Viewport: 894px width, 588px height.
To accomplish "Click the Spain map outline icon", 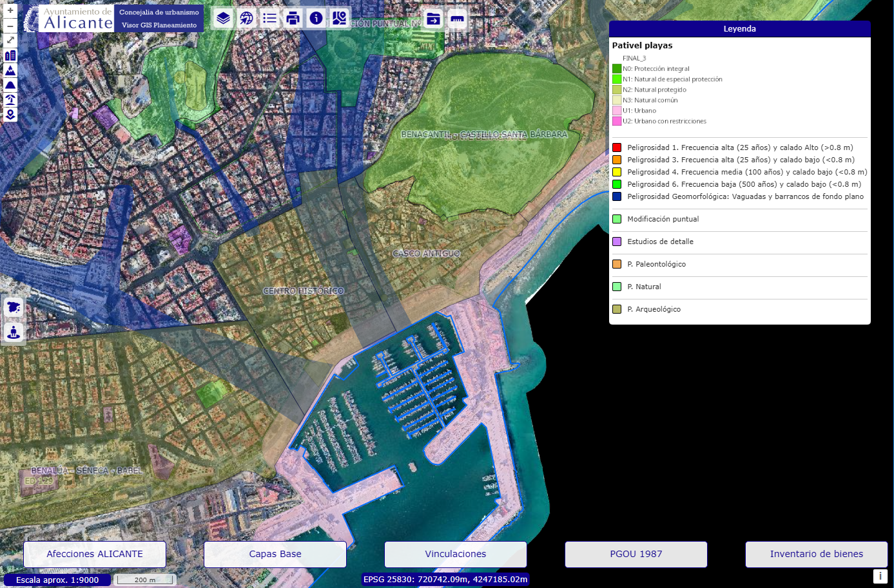I will pyautogui.click(x=14, y=307).
